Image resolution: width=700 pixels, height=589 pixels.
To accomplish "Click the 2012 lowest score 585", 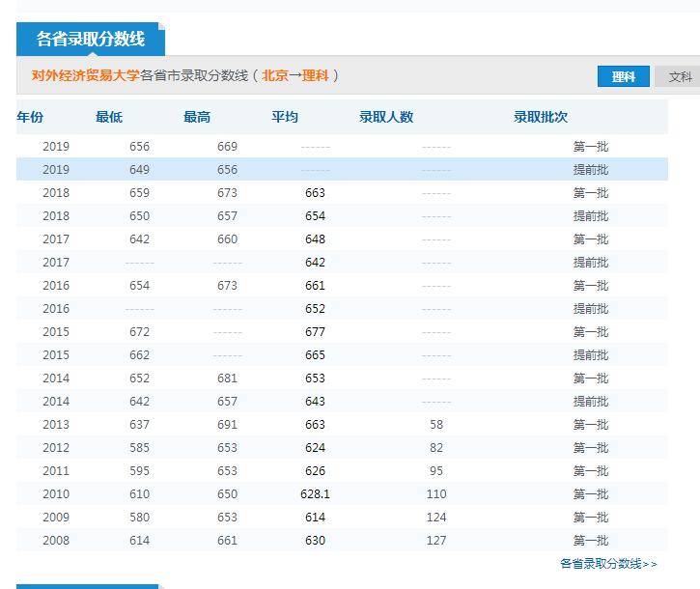I will [x=139, y=448].
